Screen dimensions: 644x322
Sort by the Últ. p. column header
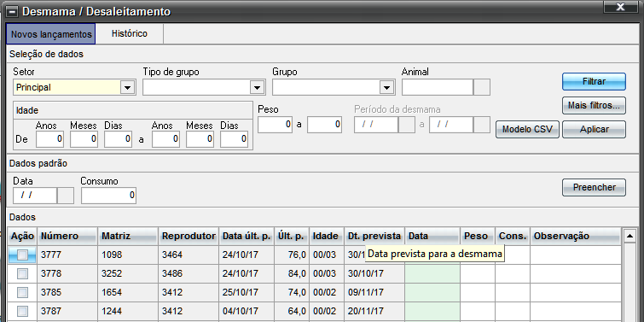[291, 236]
